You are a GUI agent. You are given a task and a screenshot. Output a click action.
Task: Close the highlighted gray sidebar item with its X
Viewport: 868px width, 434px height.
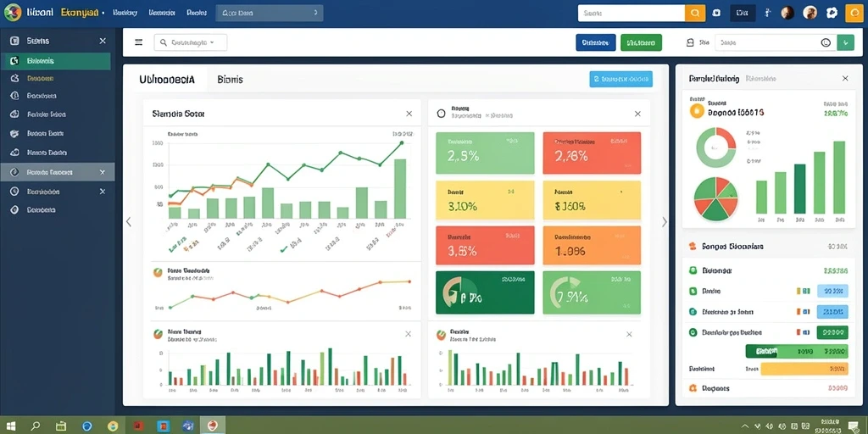(102, 172)
